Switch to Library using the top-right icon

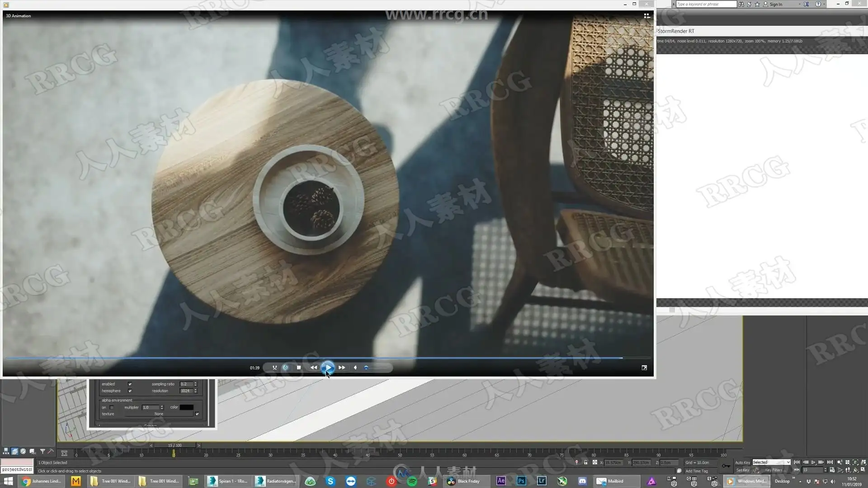(646, 16)
